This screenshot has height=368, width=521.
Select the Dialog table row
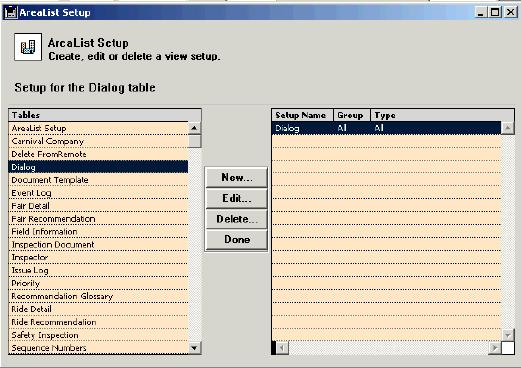click(x=98, y=167)
